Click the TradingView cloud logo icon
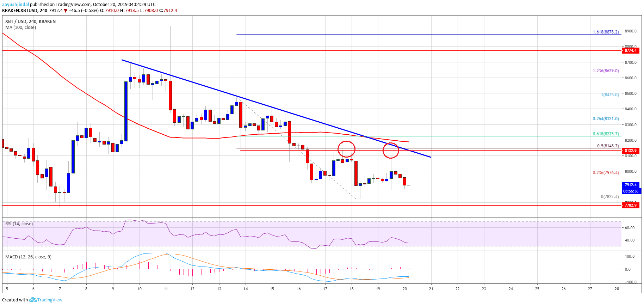The height and width of the screenshot is (306, 644). [x=33, y=300]
